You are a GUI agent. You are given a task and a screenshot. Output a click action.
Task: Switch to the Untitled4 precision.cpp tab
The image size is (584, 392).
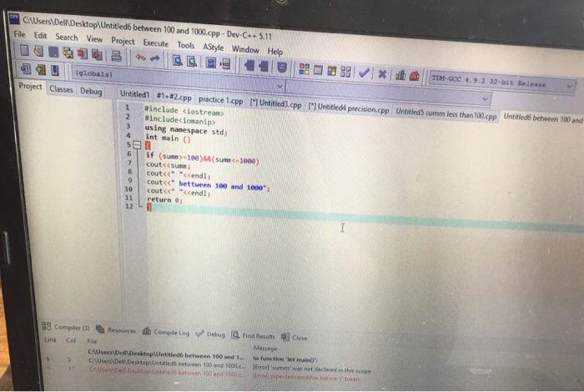(349, 108)
